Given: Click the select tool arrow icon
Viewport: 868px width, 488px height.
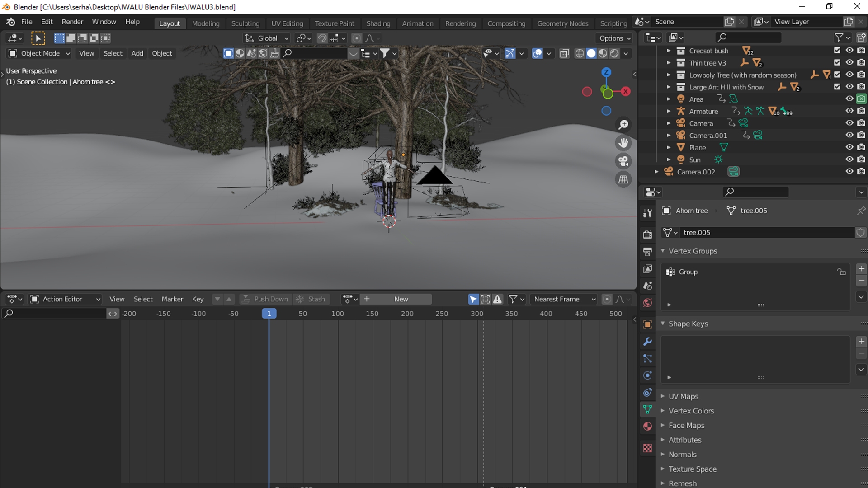Looking at the screenshot, I should (38, 38).
